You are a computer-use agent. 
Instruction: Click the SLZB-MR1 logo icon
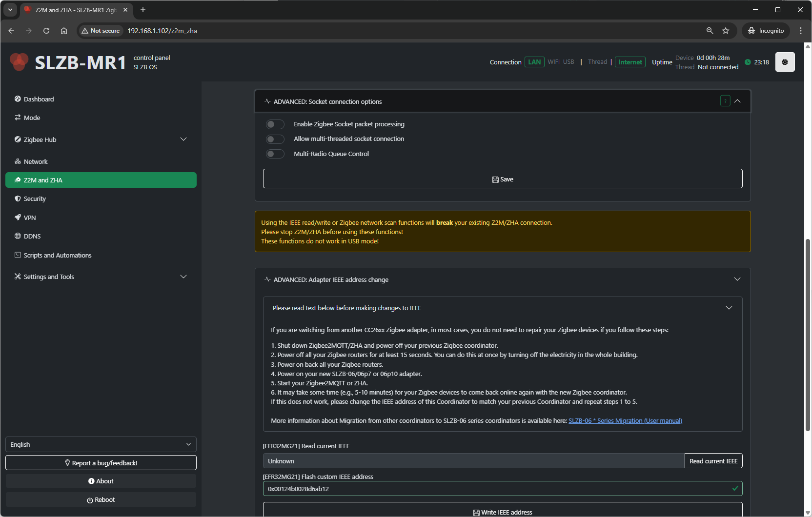click(20, 62)
